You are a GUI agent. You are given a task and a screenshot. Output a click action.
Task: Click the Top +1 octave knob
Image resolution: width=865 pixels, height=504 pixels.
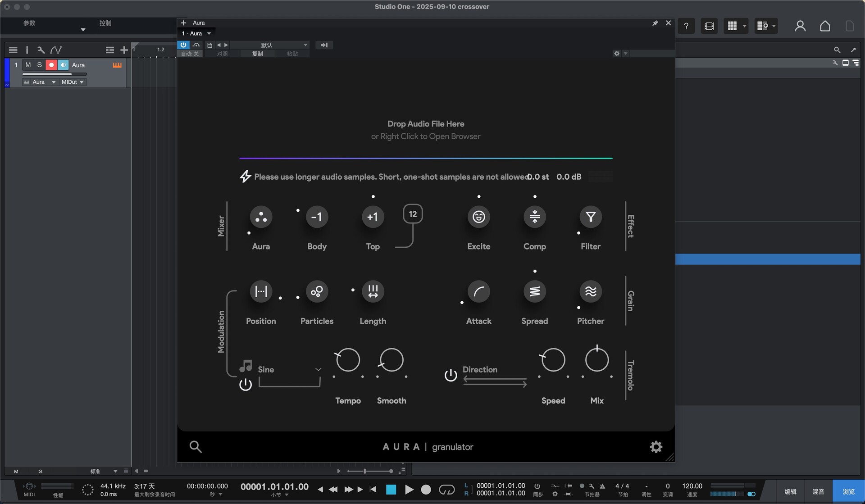373,217
